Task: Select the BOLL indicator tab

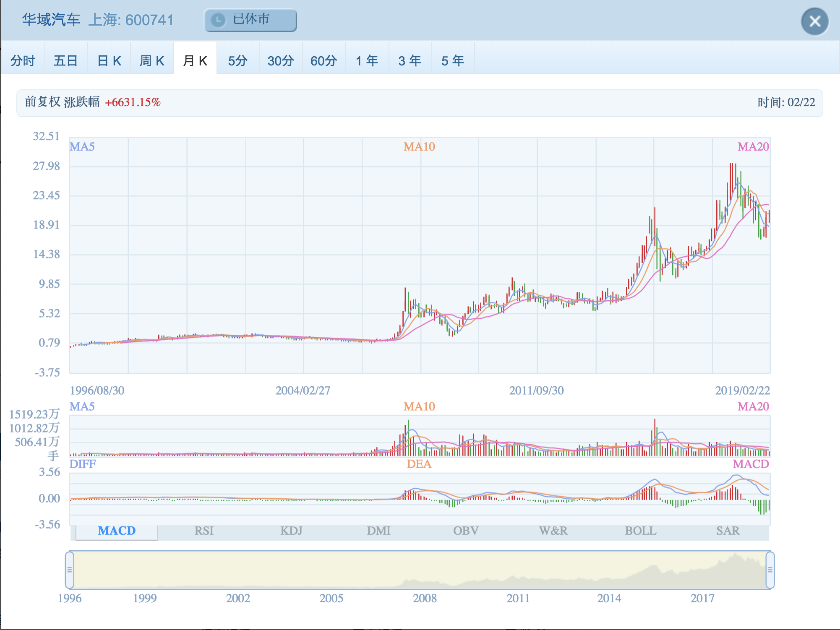Action: point(640,531)
